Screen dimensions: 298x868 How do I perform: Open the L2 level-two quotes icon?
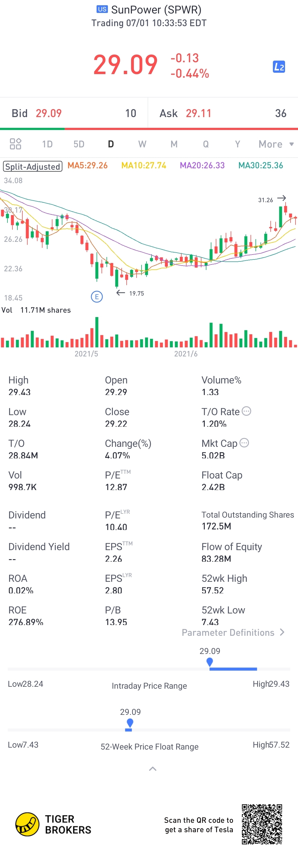coord(279,67)
